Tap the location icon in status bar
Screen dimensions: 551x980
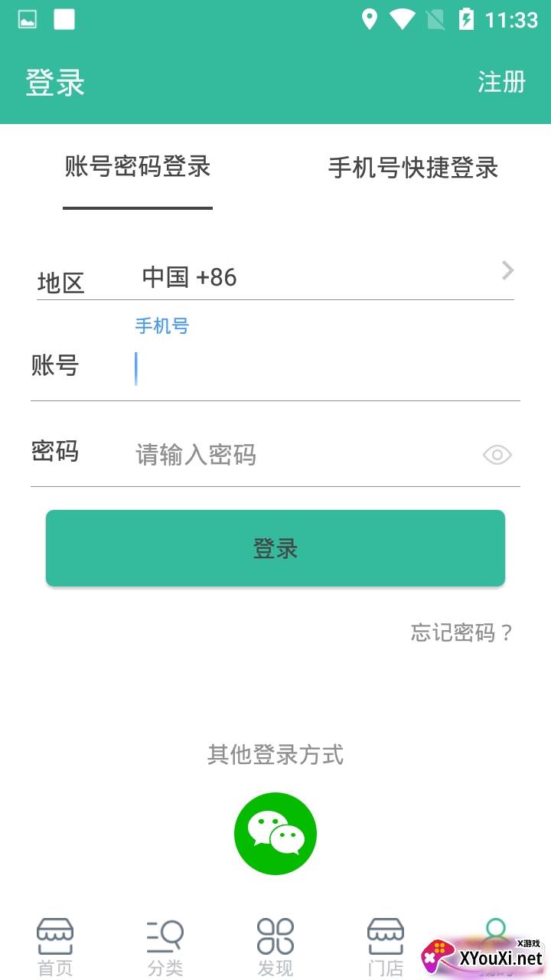click(x=370, y=20)
